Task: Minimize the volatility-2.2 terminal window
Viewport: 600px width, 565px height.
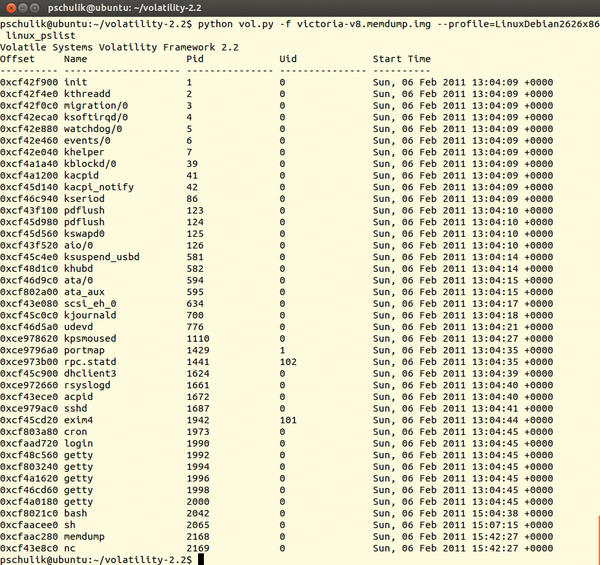Action: (23, 7)
